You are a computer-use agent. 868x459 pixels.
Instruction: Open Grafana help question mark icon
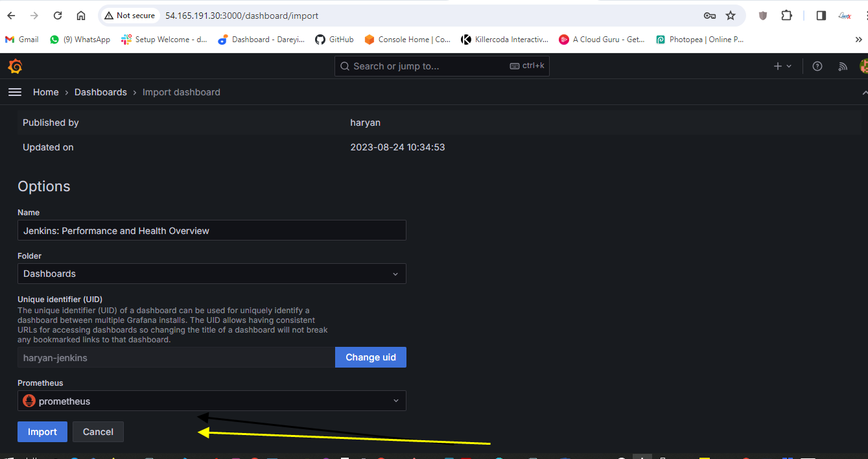[x=817, y=66]
